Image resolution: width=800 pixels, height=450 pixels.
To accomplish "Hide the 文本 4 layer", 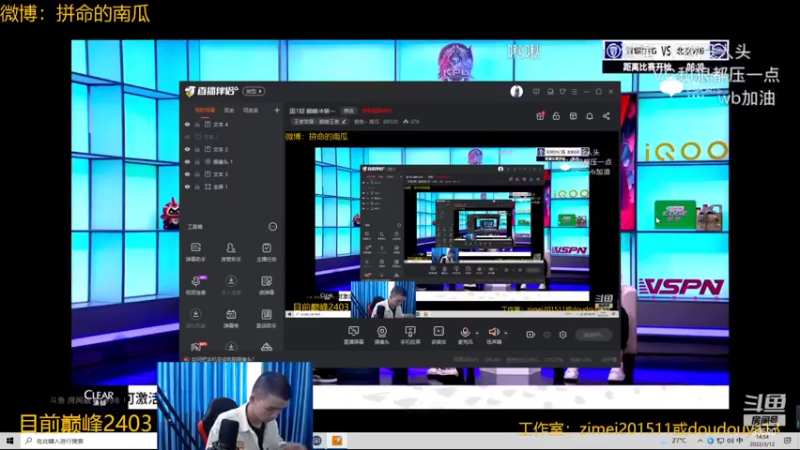I will tap(187, 124).
